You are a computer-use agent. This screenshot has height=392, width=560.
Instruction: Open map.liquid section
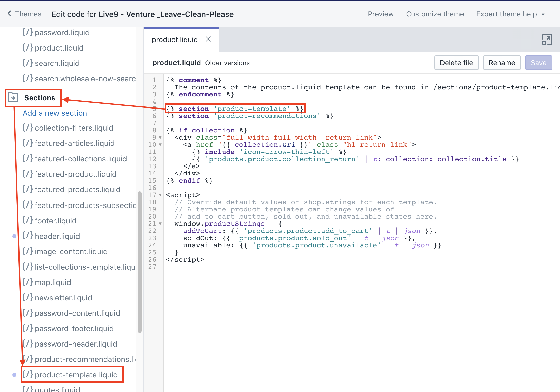point(53,282)
